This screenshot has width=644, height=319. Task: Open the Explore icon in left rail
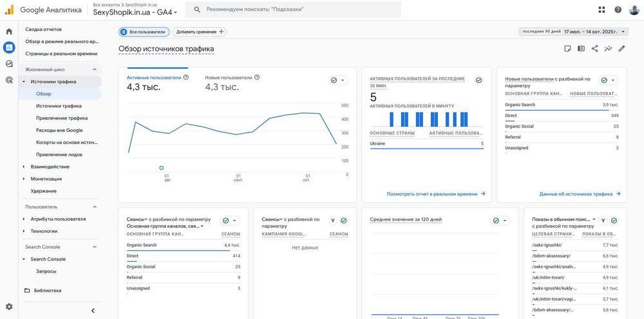point(9,64)
